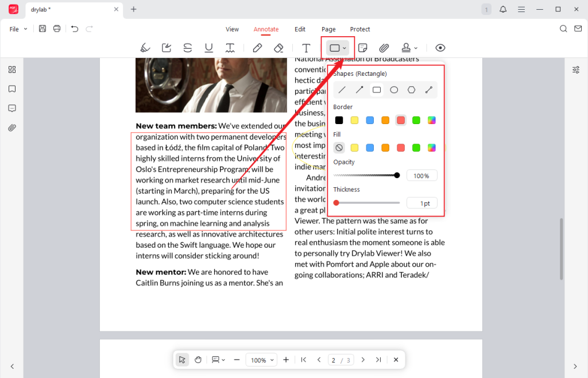Open the Page menu

coord(328,29)
